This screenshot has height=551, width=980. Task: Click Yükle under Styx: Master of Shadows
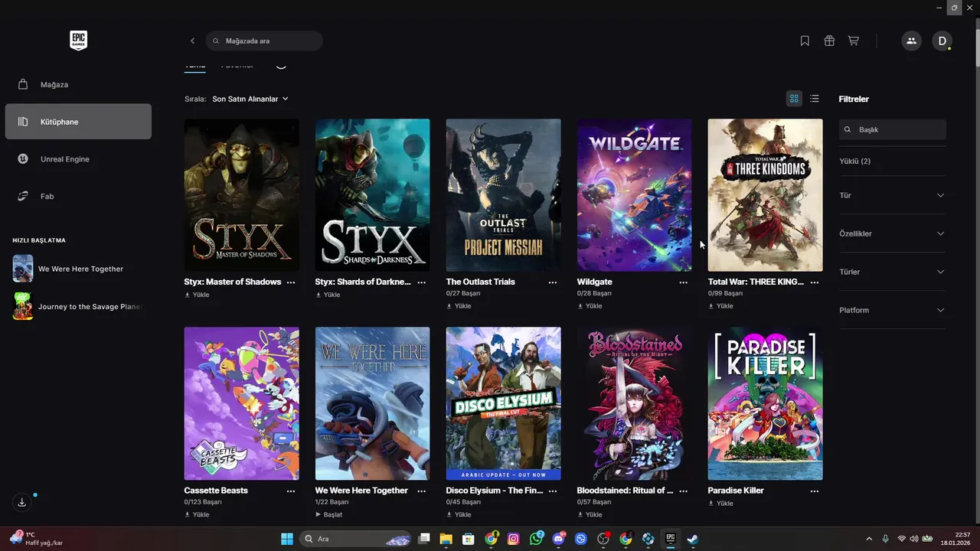pyautogui.click(x=197, y=295)
